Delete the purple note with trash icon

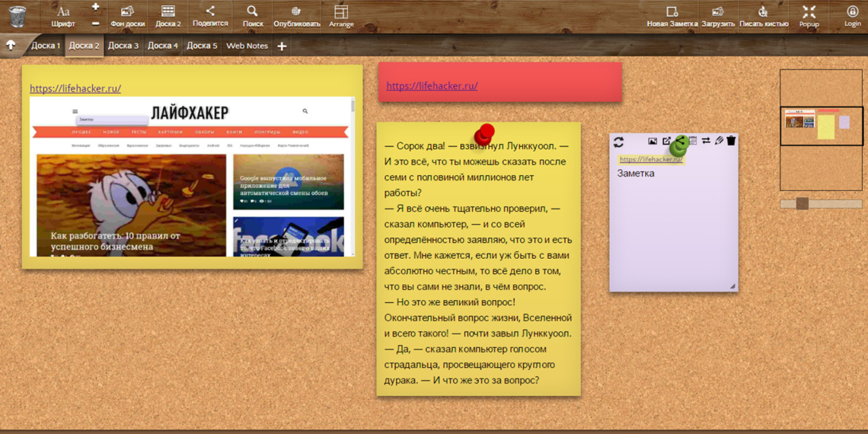731,141
